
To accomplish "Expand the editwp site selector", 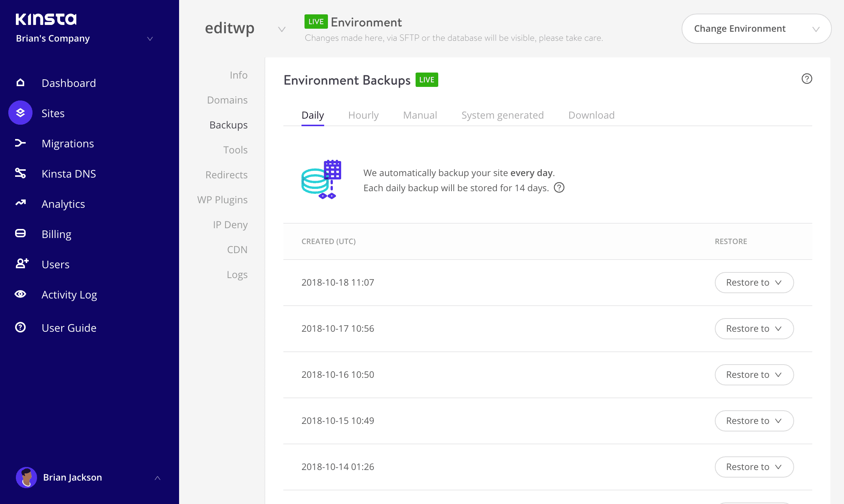I will [x=281, y=29].
